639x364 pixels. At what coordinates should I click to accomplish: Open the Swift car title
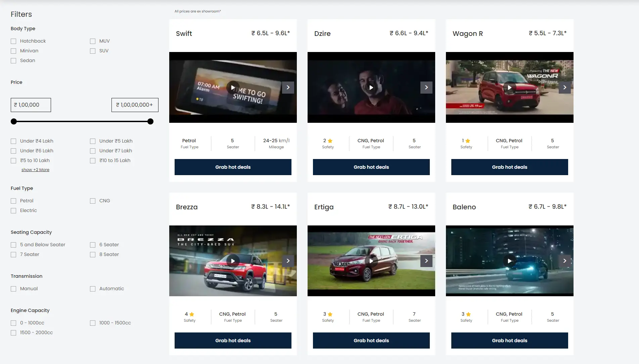[x=184, y=34]
